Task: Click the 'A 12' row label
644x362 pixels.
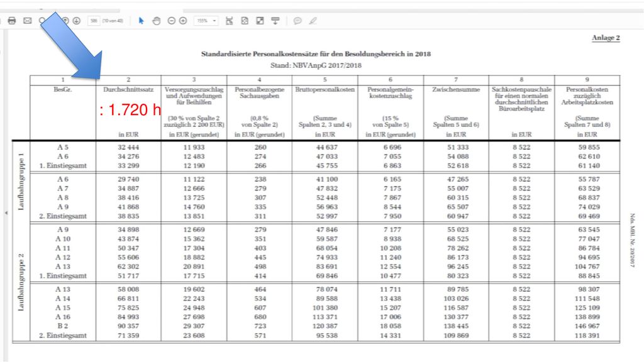Action: click(63, 257)
